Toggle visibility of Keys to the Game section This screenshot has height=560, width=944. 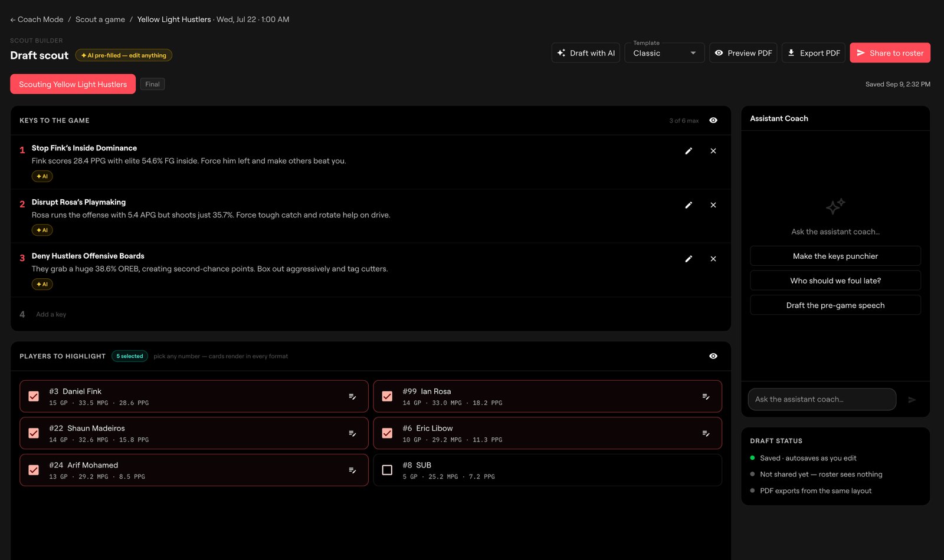(713, 120)
